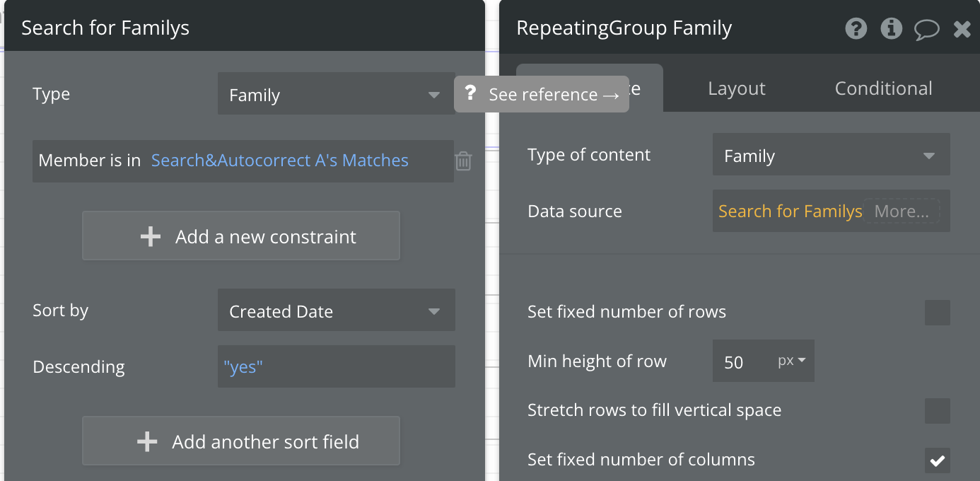The width and height of the screenshot is (980, 481).
Task: Delete the Member constraint with trash icon
Action: [x=463, y=161]
